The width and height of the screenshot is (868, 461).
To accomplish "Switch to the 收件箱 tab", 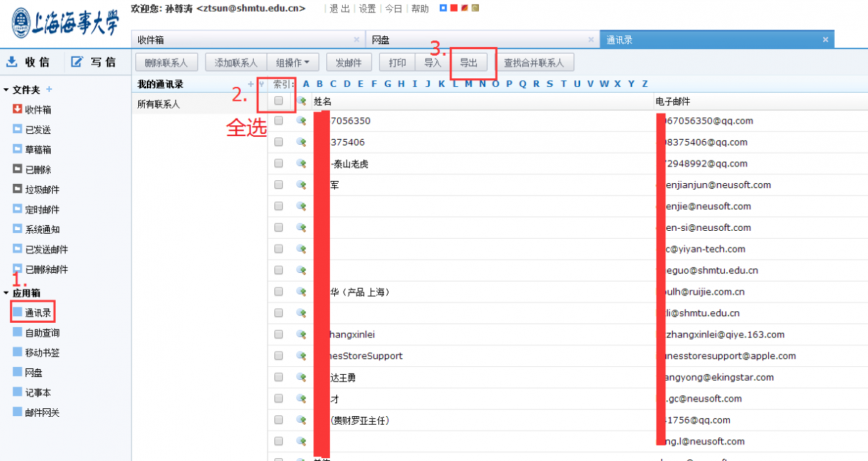I will 246,40.
